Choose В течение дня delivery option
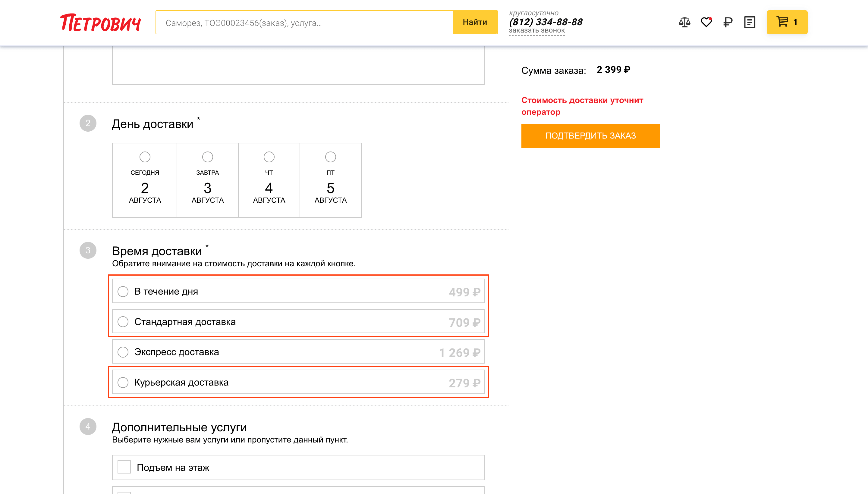Screen dimensions: 868x494 coord(298,292)
